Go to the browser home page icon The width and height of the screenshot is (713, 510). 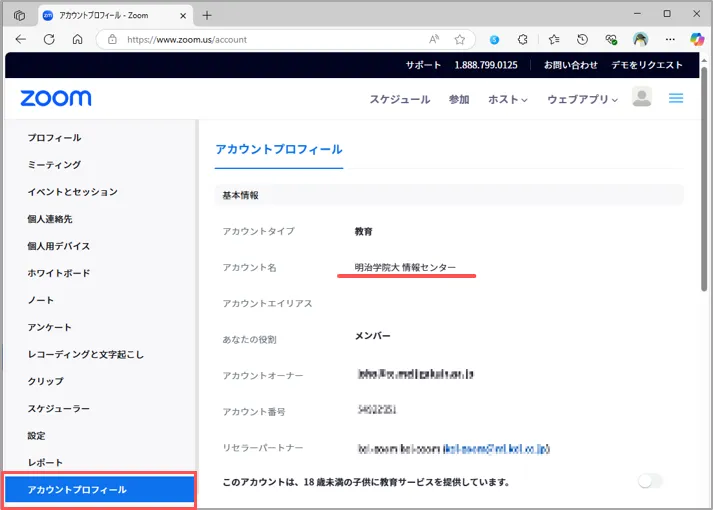coord(78,40)
